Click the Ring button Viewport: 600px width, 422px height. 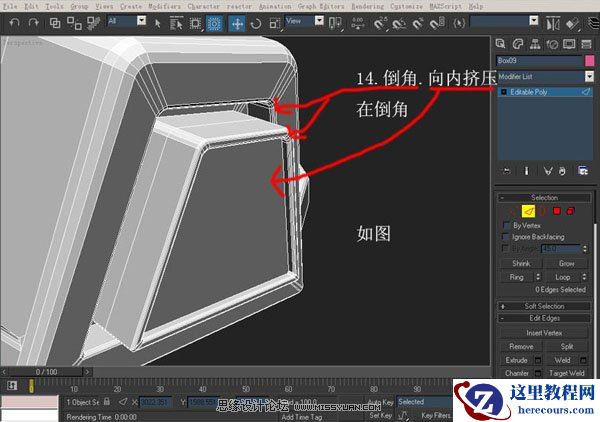tap(516, 277)
